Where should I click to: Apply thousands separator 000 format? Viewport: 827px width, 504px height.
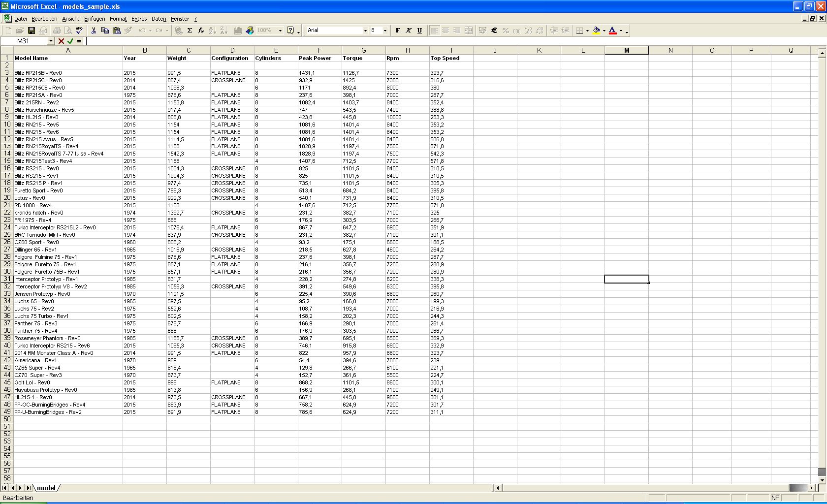[517, 31]
